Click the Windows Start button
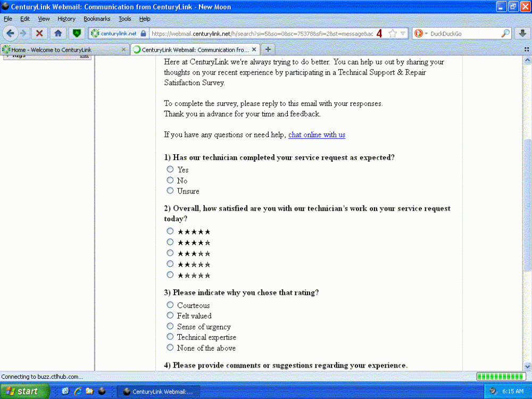The height and width of the screenshot is (399, 532). pos(24,391)
